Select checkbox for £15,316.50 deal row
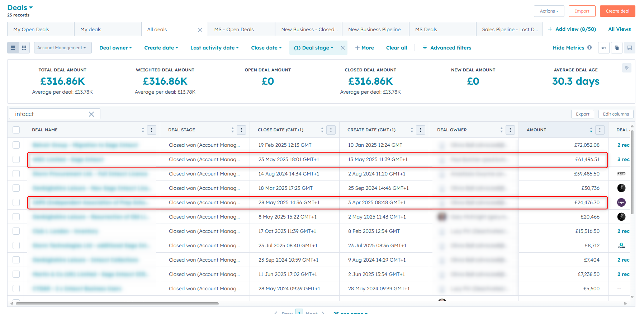The width and height of the screenshot is (644, 314). click(16, 231)
